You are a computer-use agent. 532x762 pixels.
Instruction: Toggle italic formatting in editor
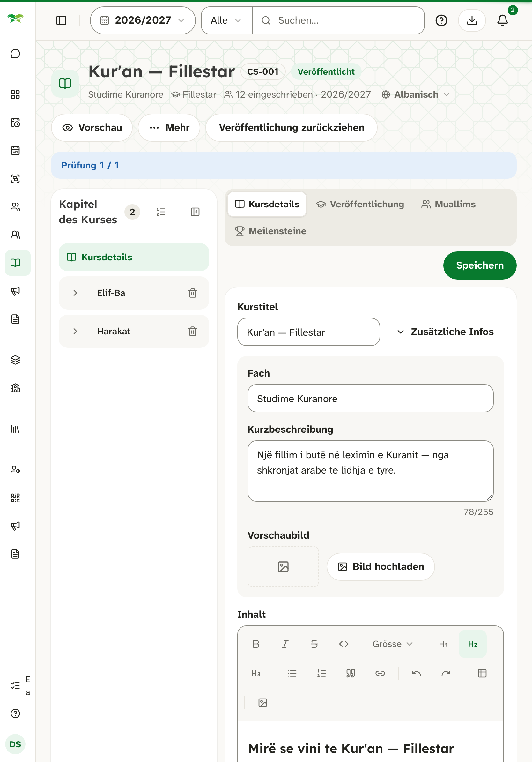tap(285, 644)
